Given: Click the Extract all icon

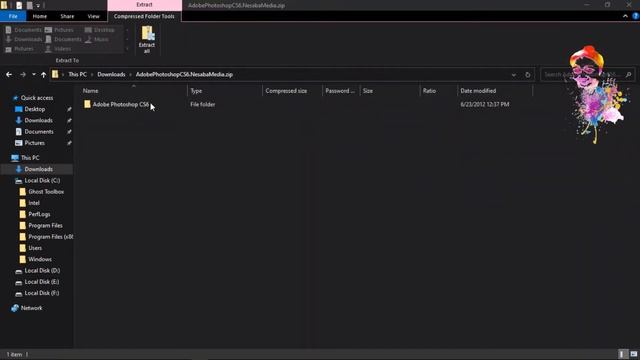Looking at the screenshot, I should tap(147, 39).
